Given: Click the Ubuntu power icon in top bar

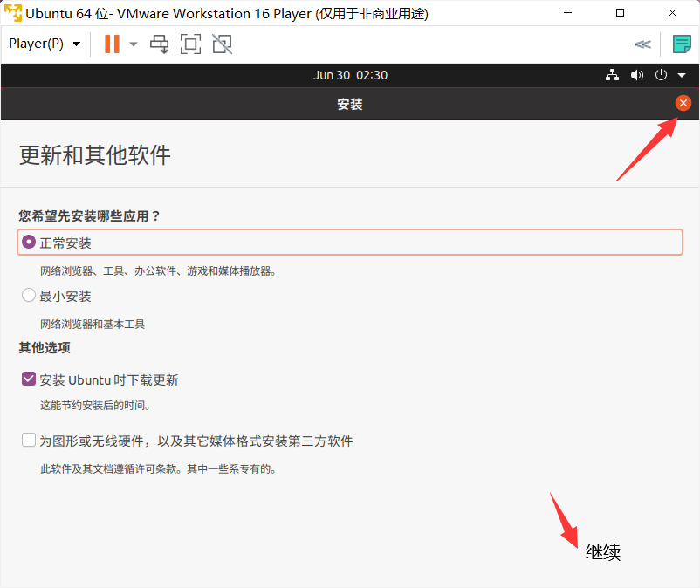Looking at the screenshot, I should click(661, 75).
